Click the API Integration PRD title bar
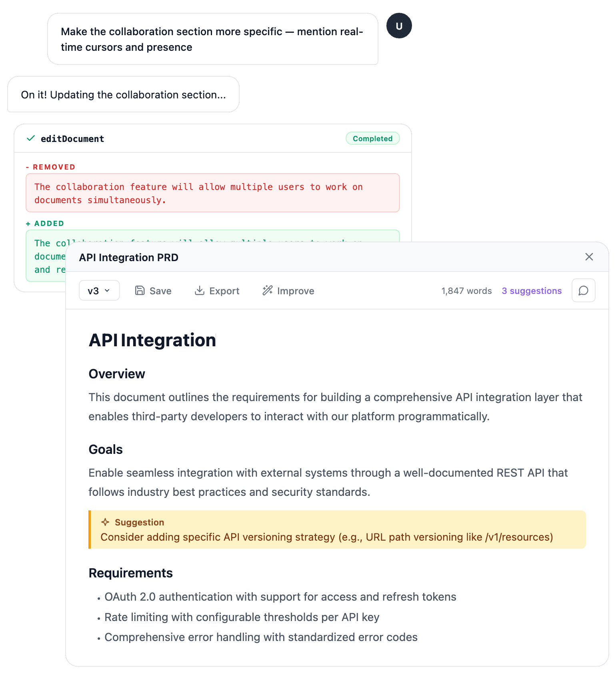 pos(128,257)
